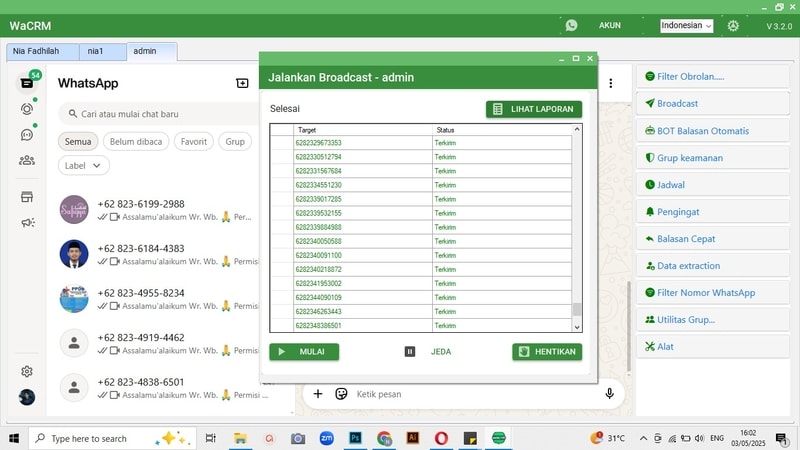Select the Belum dibaca filter
This screenshot has height=450, width=800.
point(136,141)
